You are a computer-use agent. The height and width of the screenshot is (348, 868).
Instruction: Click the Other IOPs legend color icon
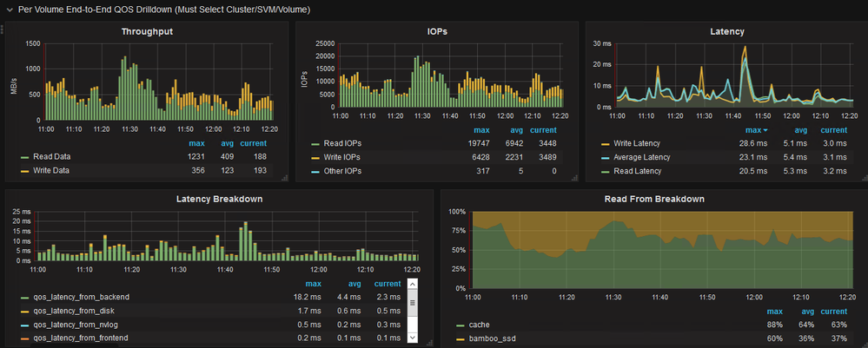(315, 171)
